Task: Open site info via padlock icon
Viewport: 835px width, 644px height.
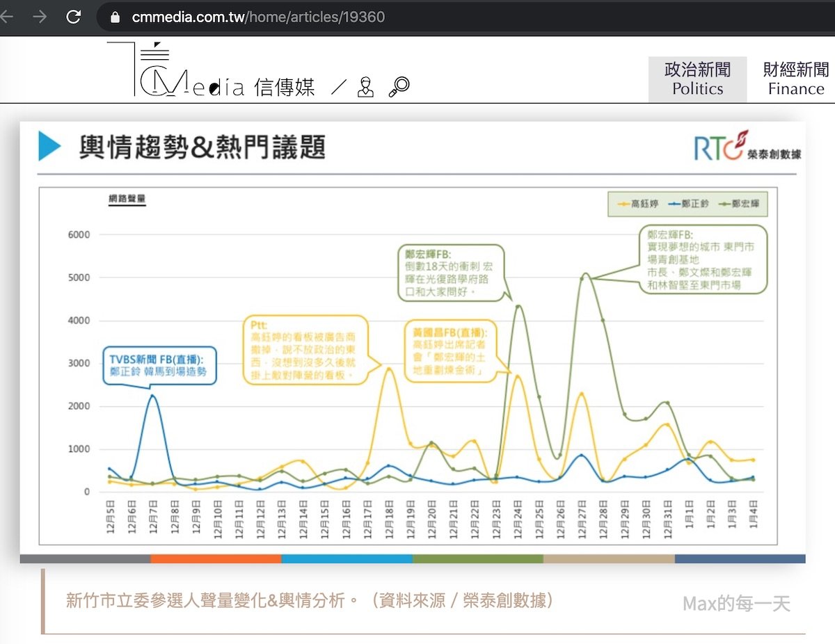Action: [x=116, y=17]
